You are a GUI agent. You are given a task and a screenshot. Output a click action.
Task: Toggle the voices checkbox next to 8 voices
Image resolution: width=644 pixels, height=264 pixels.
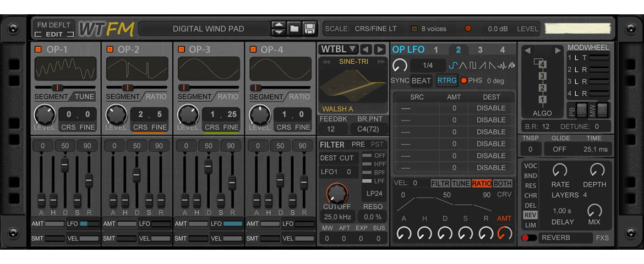point(414,29)
